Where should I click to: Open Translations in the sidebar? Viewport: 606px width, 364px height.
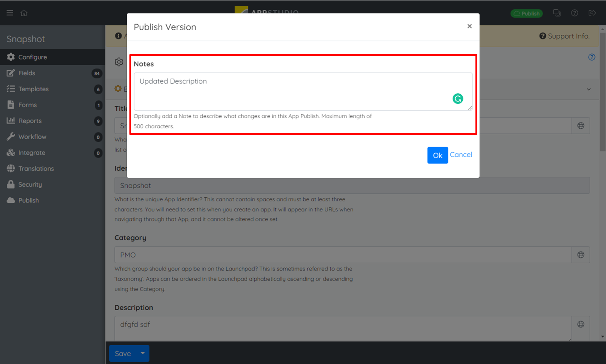click(x=52, y=169)
